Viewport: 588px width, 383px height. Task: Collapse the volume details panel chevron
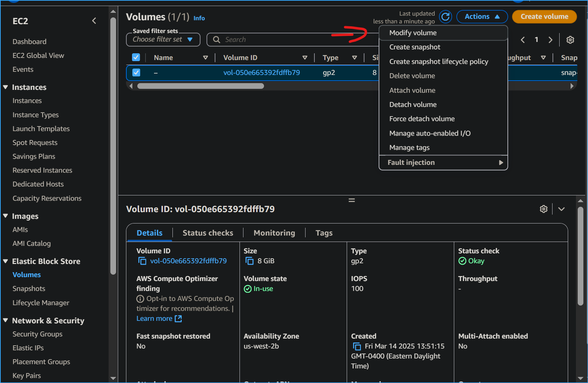click(x=561, y=209)
